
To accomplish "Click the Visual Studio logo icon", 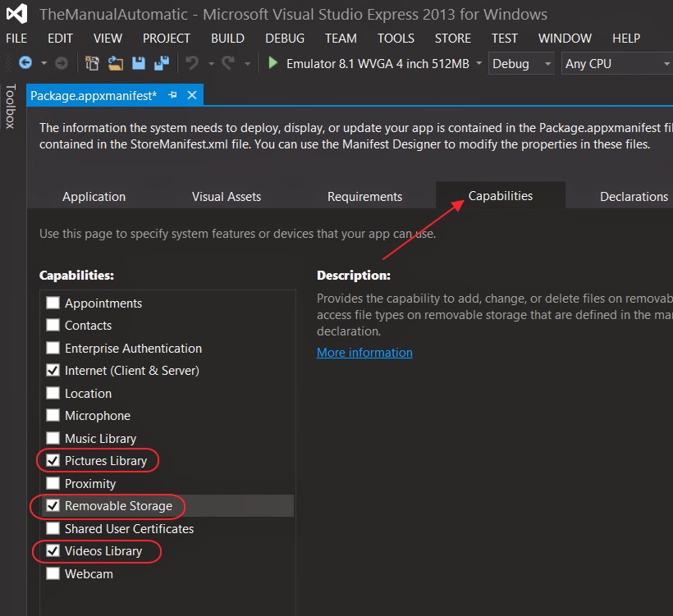I will [x=16, y=14].
